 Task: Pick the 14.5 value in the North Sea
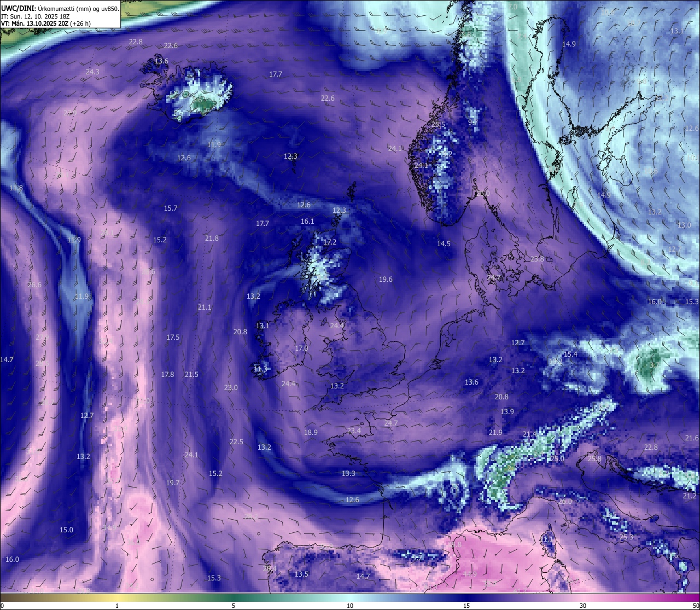point(444,243)
